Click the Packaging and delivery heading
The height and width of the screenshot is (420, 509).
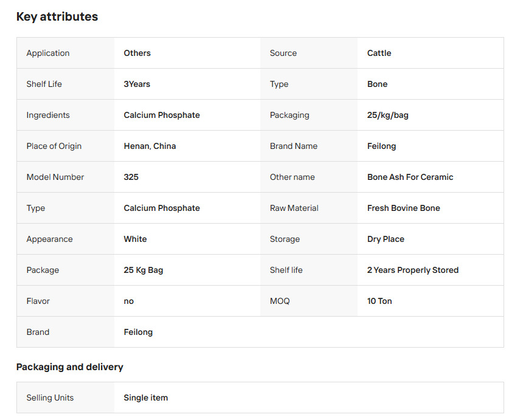coord(69,367)
